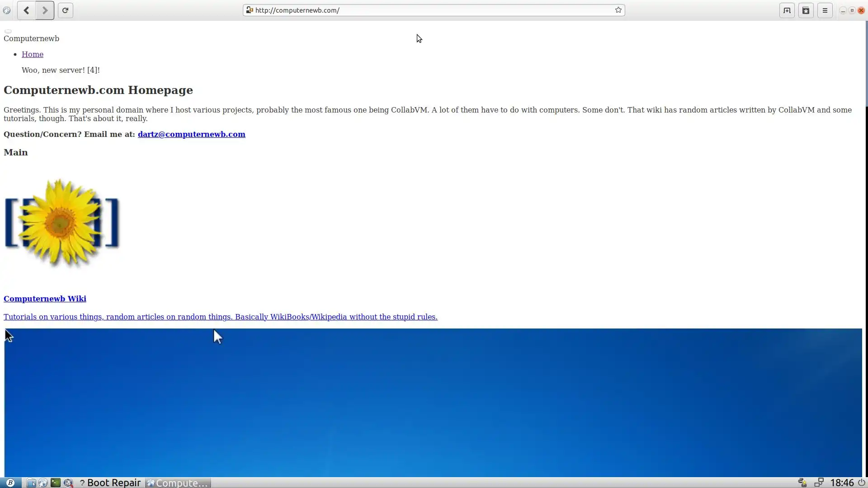Email dartz@computernewb.com link
Image resolution: width=868 pixels, height=488 pixels.
coord(191,134)
